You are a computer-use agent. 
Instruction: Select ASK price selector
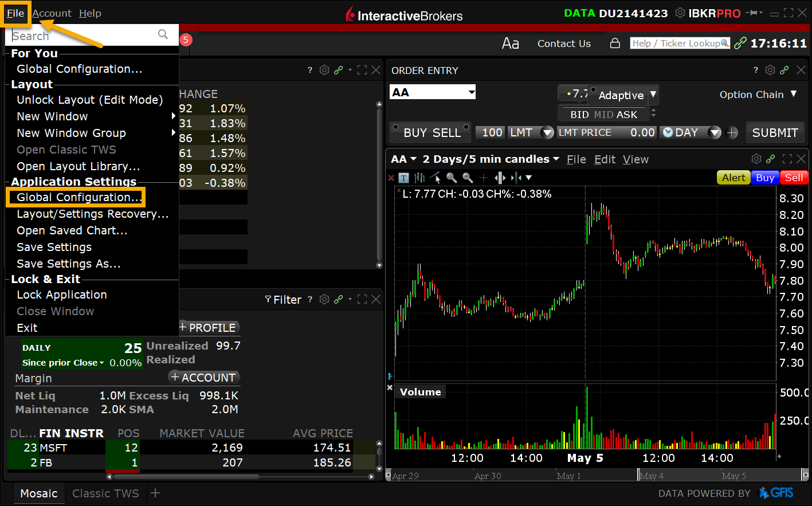(x=627, y=115)
